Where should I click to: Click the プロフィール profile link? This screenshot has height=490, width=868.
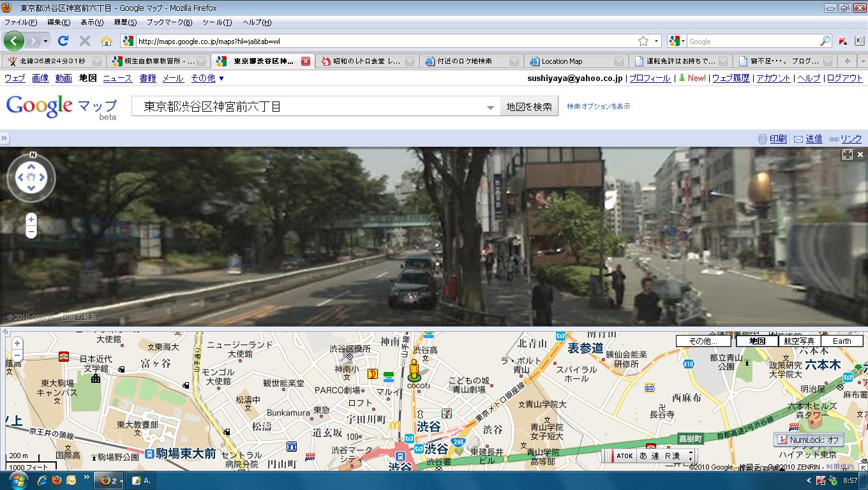point(650,78)
